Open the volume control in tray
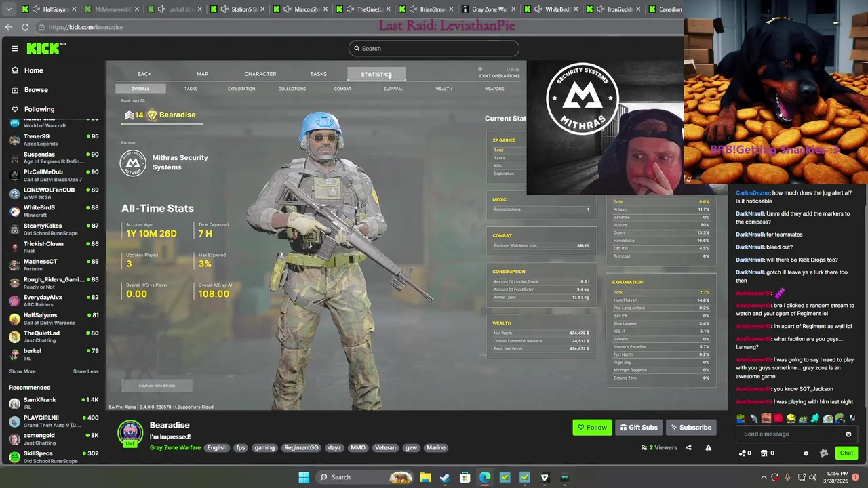 point(812,477)
